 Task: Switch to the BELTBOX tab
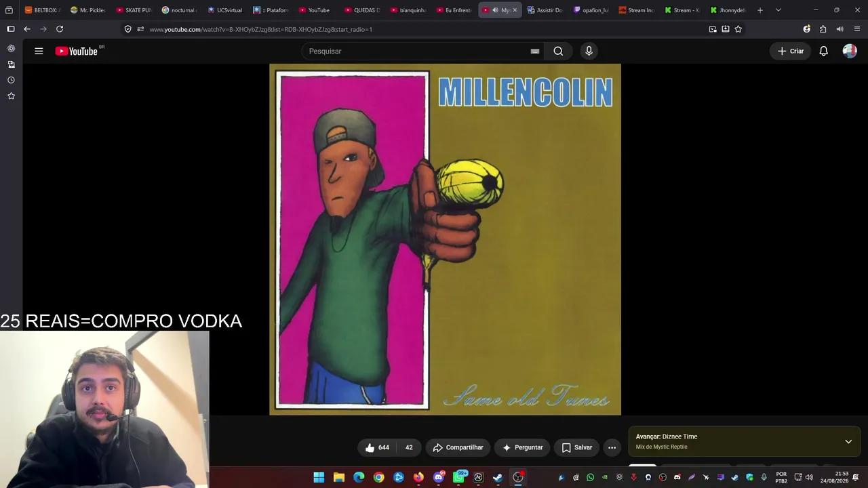tap(42, 10)
